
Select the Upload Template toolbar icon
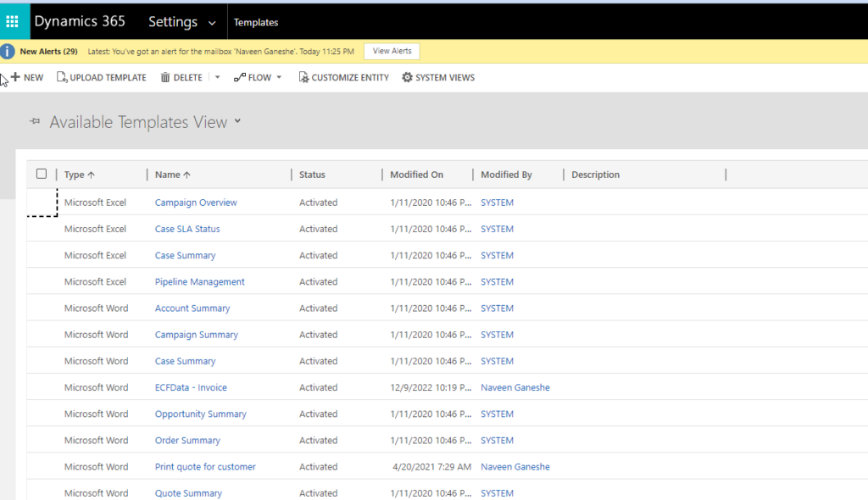pos(59,77)
